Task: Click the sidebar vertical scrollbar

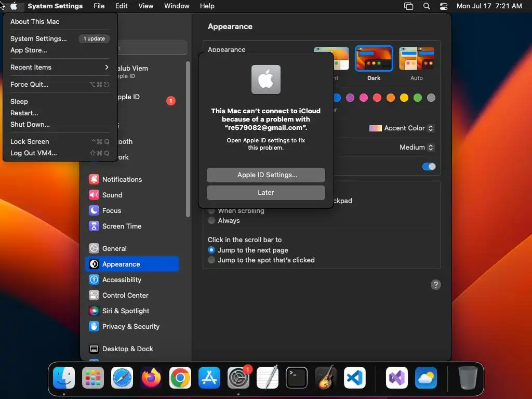Action: (188, 139)
